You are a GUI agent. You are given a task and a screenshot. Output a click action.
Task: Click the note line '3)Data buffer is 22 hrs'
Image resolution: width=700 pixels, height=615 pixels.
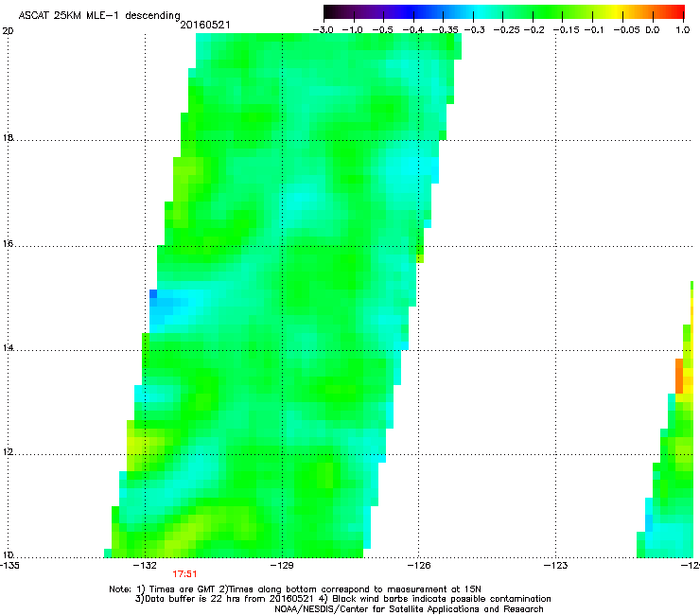point(342,599)
